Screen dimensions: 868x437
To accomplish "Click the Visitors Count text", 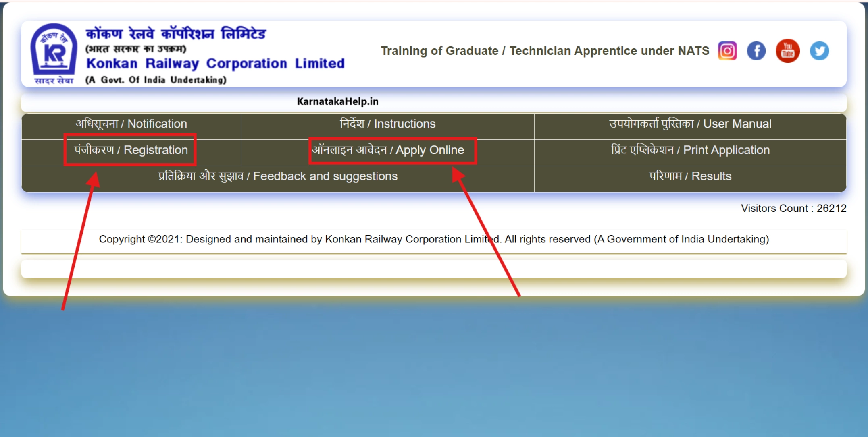I will tap(793, 208).
